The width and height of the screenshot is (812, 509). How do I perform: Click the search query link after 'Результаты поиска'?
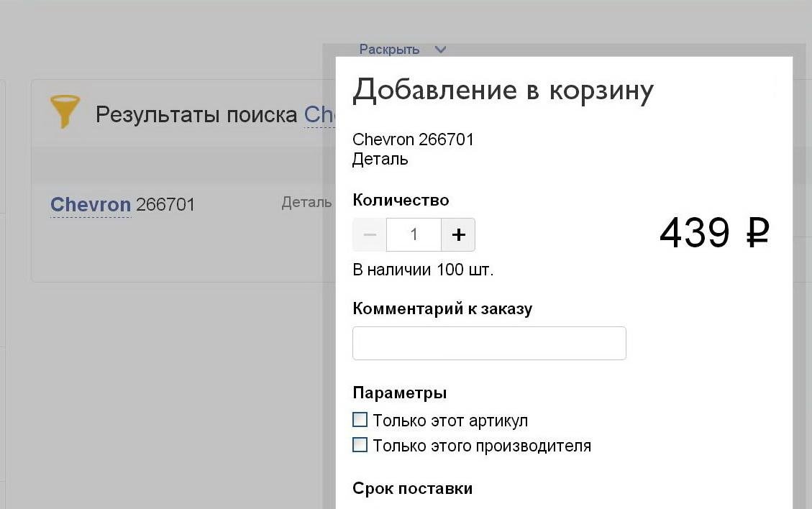(x=319, y=114)
